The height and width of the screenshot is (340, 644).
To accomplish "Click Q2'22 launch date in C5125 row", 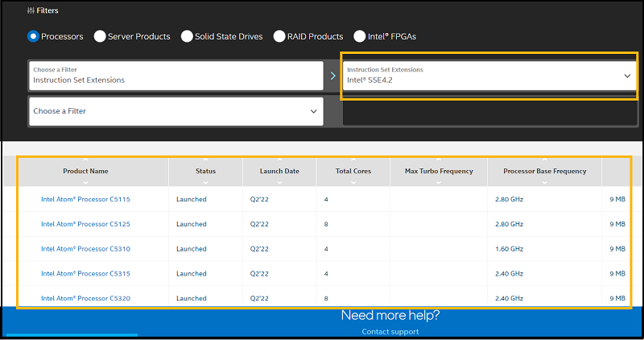I will pos(259,224).
